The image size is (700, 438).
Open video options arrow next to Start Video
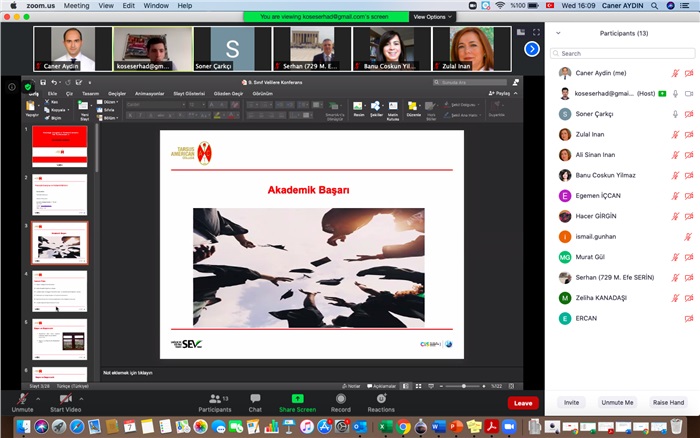81,399
